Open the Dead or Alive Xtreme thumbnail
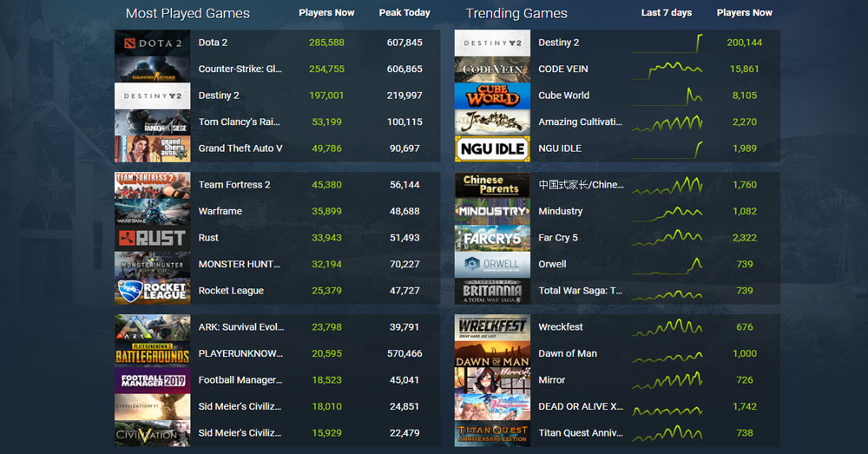Screen dimensions: 868x454 pyautogui.click(x=492, y=407)
